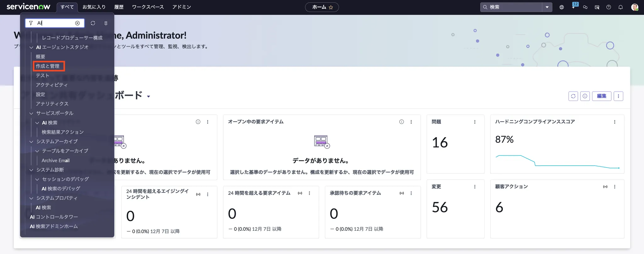The image size is (644, 254).
Task: Open AI 検索アドミンホーム link
Action: (x=54, y=226)
